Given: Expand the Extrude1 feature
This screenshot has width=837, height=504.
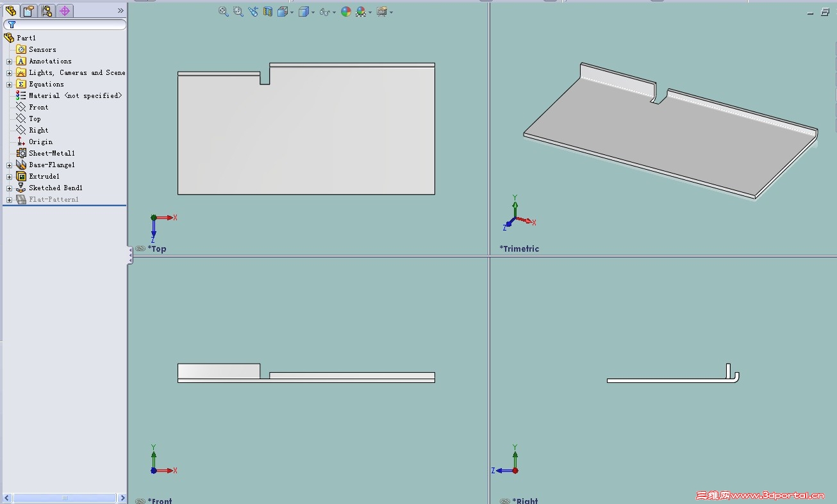Looking at the screenshot, I should [x=9, y=177].
